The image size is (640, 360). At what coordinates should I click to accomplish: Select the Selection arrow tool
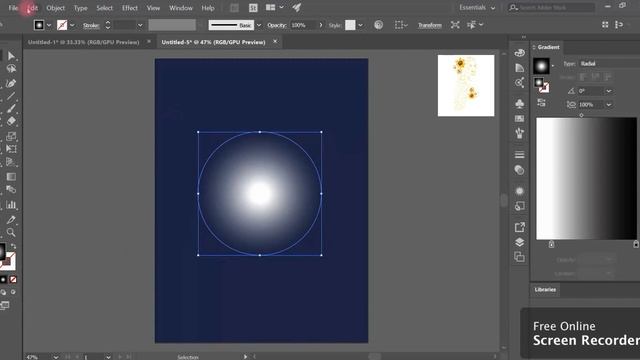(x=11, y=56)
